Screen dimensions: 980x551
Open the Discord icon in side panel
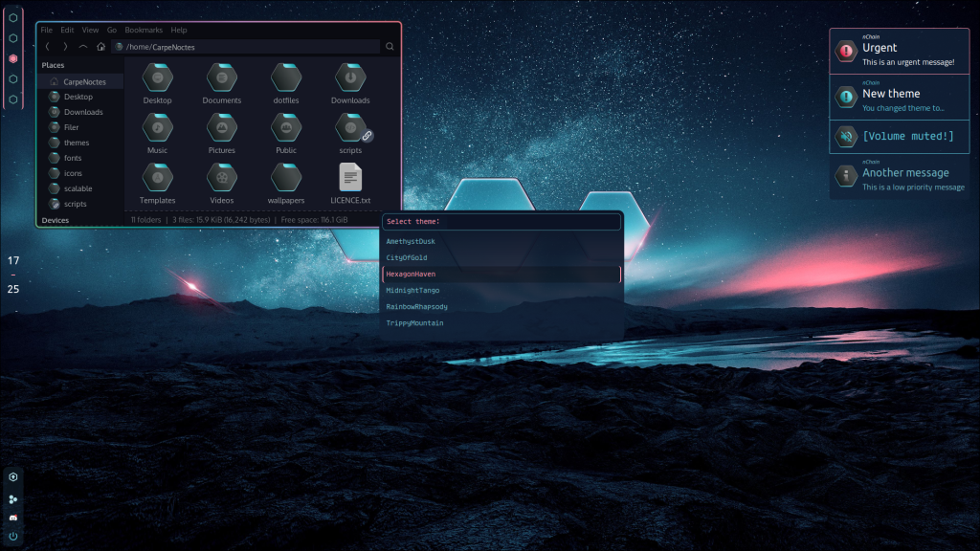tap(13, 518)
